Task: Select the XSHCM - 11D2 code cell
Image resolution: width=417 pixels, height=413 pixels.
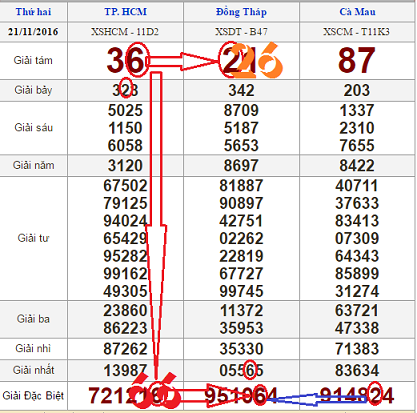Action: pyautogui.click(x=125, y=32)
